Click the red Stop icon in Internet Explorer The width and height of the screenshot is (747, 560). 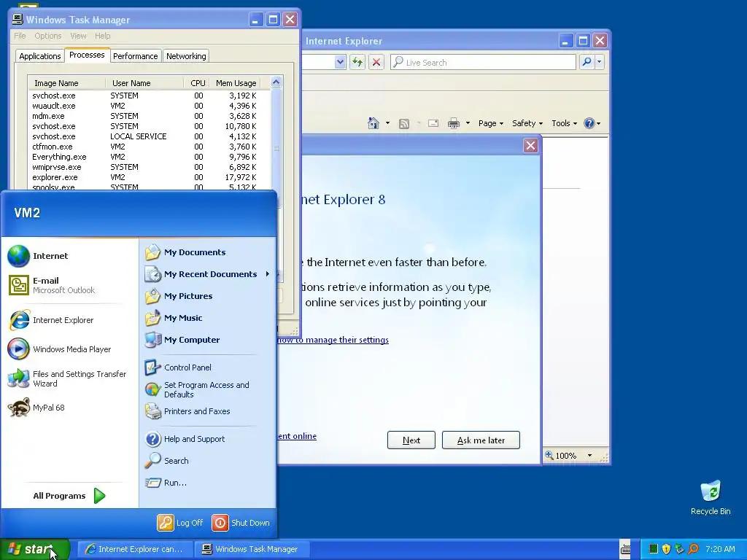(x=376, y=62)
